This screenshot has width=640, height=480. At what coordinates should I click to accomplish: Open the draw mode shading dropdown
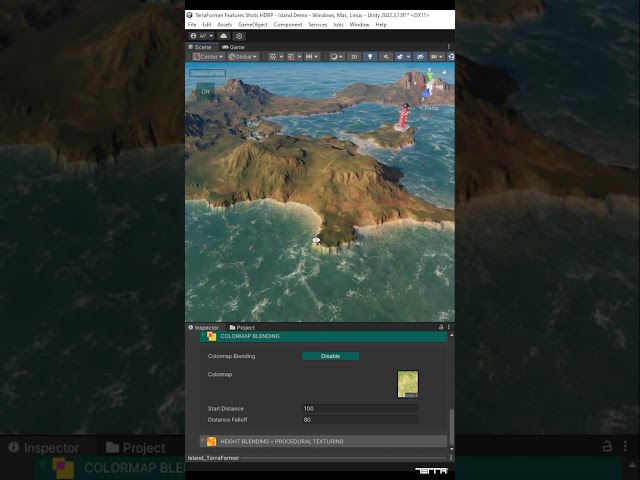click(337, 57)
